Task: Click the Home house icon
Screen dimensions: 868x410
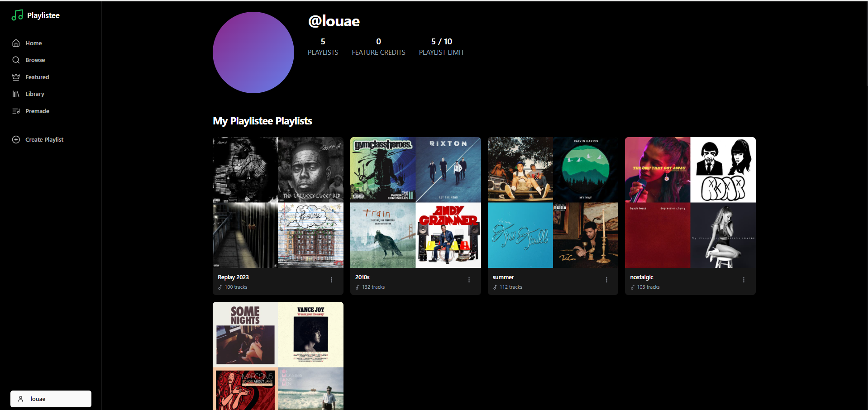Action: [x=16, y=43]
